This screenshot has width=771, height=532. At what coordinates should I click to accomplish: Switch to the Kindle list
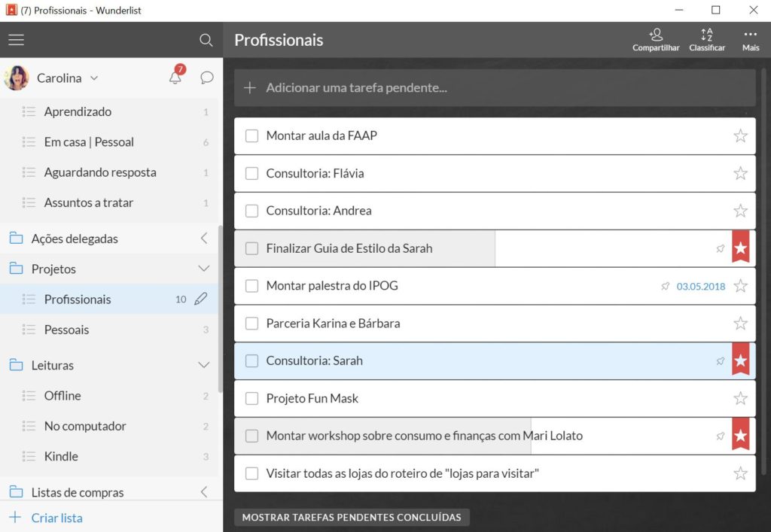point(61,456)
